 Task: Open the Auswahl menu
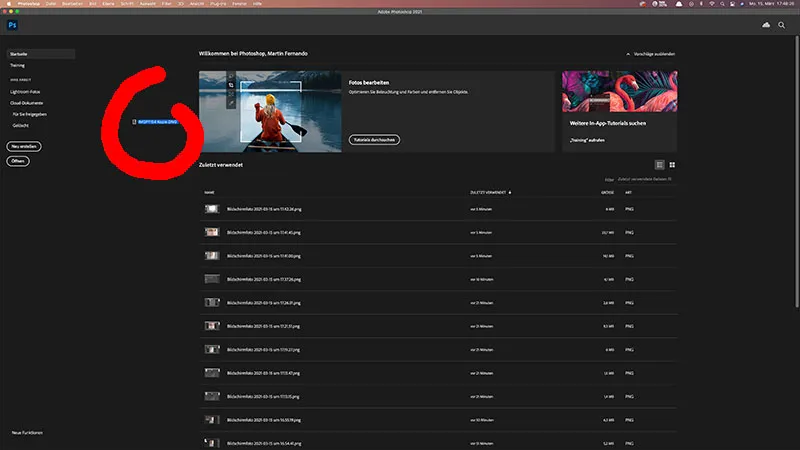coord(147,4)
